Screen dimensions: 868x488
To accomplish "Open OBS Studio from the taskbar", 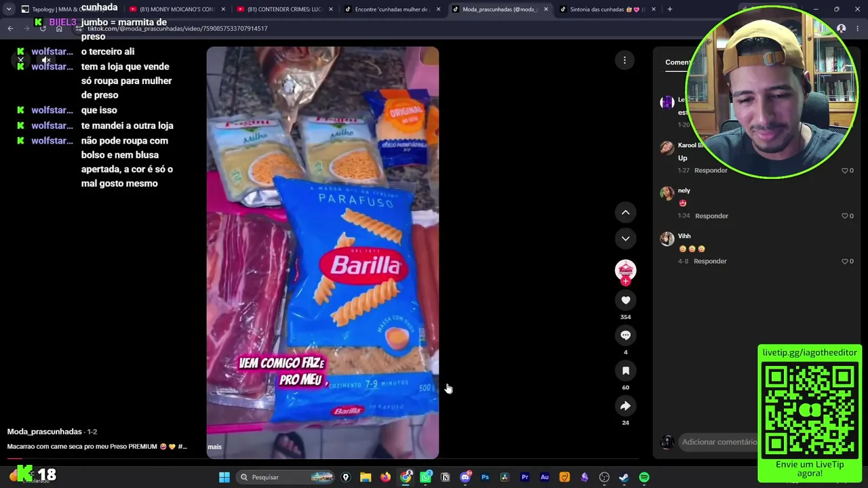I will 604,477.
